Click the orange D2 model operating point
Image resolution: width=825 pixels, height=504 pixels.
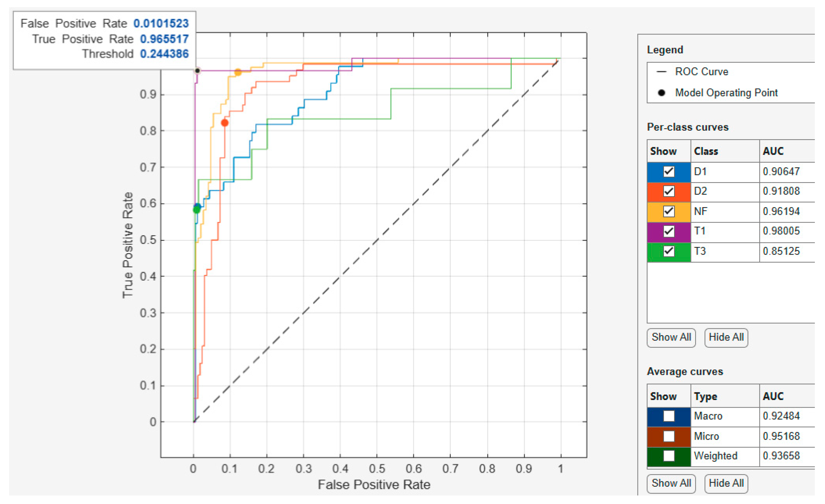click(x=225, y=123)
